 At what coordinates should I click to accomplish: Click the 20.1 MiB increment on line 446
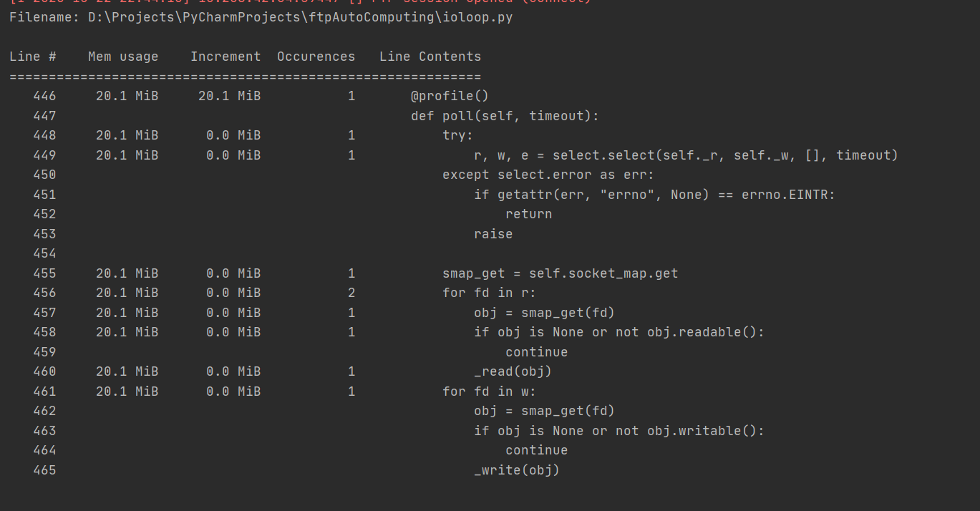(x=229, y=96)
